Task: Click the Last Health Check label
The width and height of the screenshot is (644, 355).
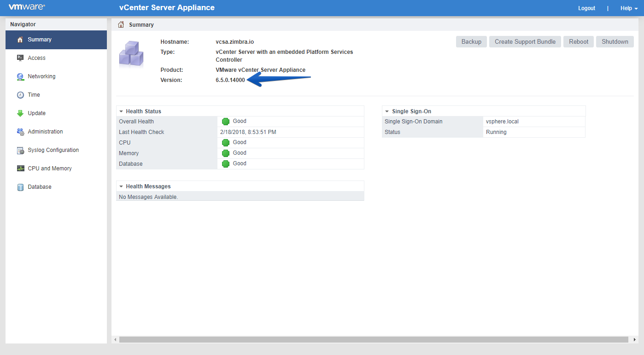Action: (141, 132)
